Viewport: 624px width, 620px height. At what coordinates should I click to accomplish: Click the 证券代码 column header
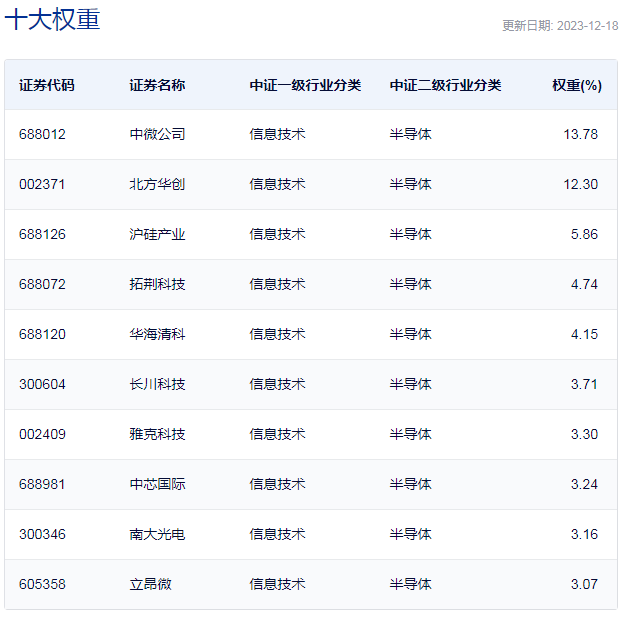(46, 85)
